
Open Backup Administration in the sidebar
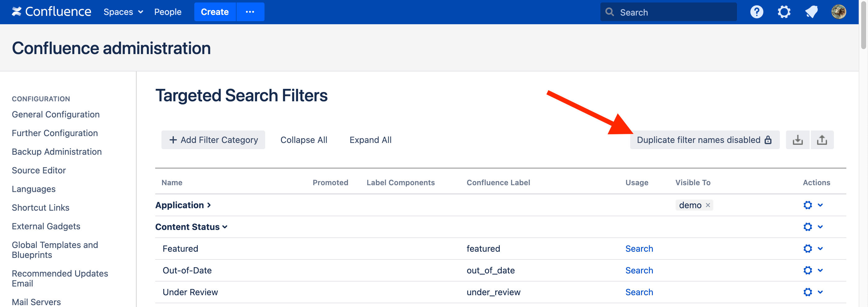tap(57, 152)
